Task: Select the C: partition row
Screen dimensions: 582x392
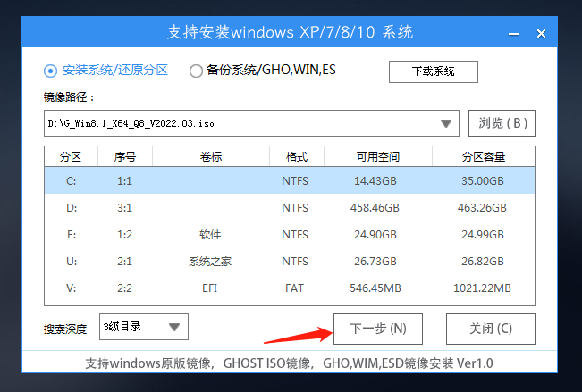Action: tap(289, 181)
